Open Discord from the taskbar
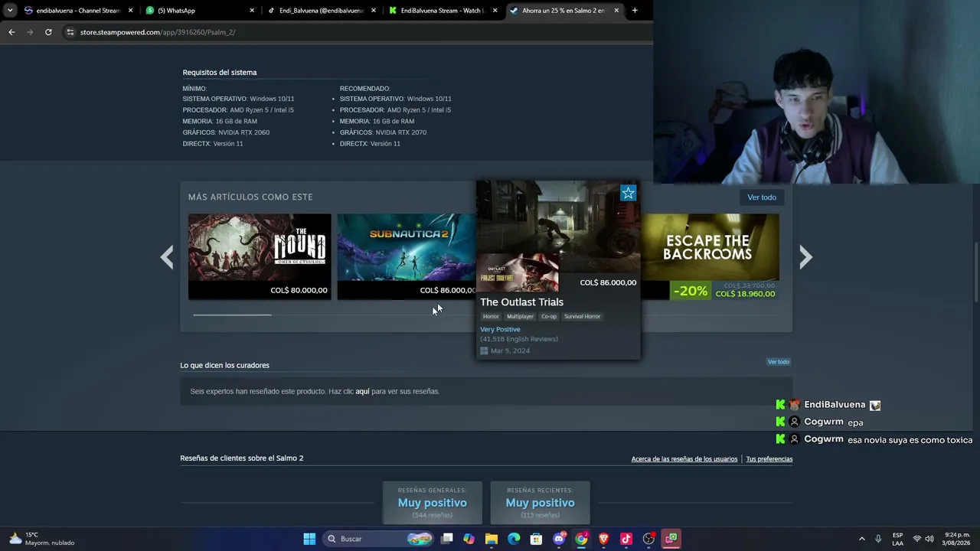Viewport: 980px width, 551px height. 559,539
